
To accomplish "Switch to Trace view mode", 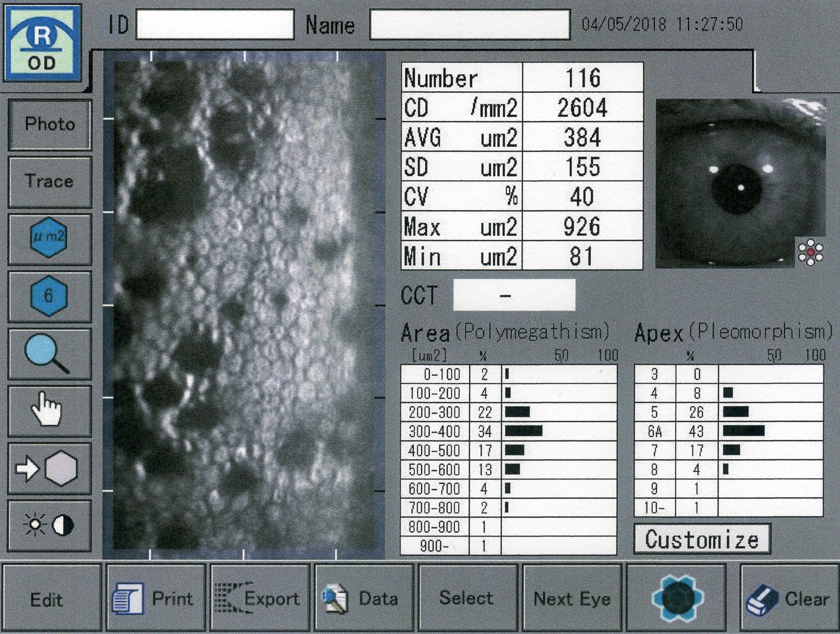I will [50, 181].
